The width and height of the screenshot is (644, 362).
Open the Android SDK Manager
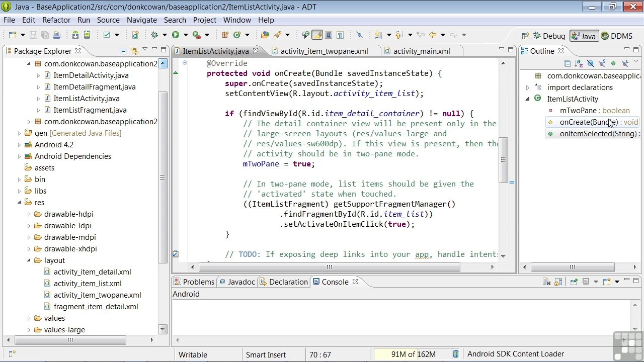pos(75,35)
